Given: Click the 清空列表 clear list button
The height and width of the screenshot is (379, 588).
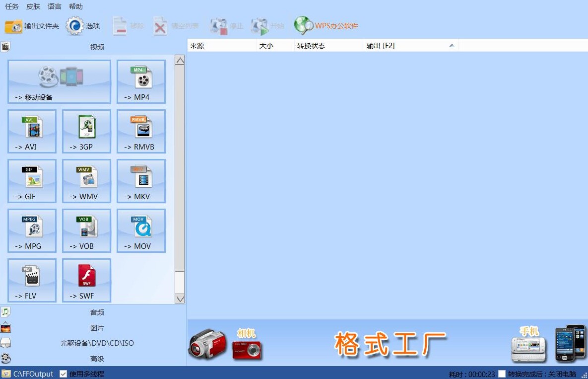Looking at the screenshot, I should point(176,26).
